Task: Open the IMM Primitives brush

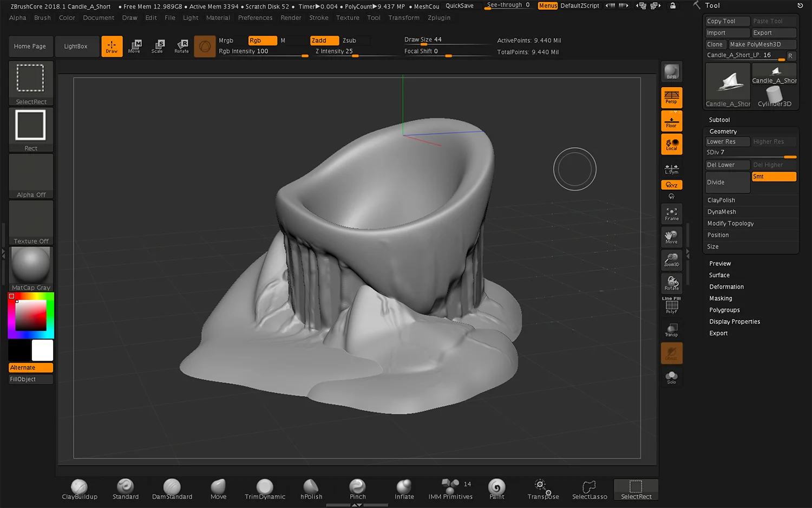Action: click(x=450, y=490)
